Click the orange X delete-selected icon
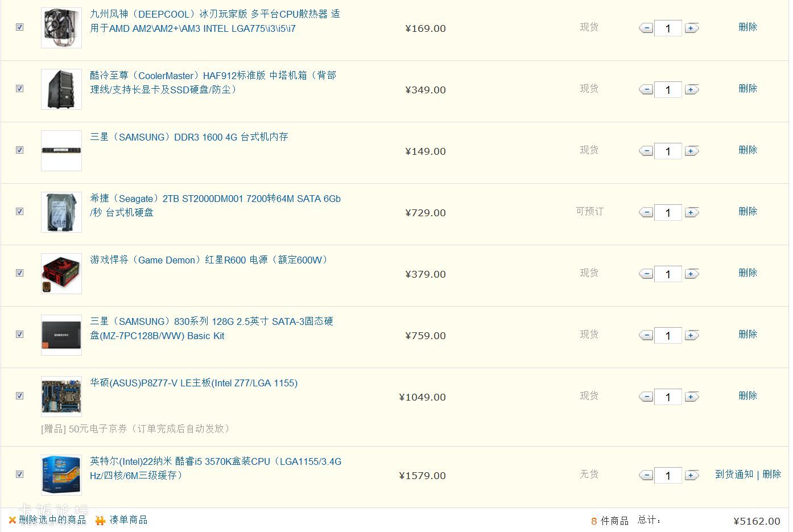Image resolution: width=793 pixels, height=532 pixels. pyautogui.click(x=13, y=520)
